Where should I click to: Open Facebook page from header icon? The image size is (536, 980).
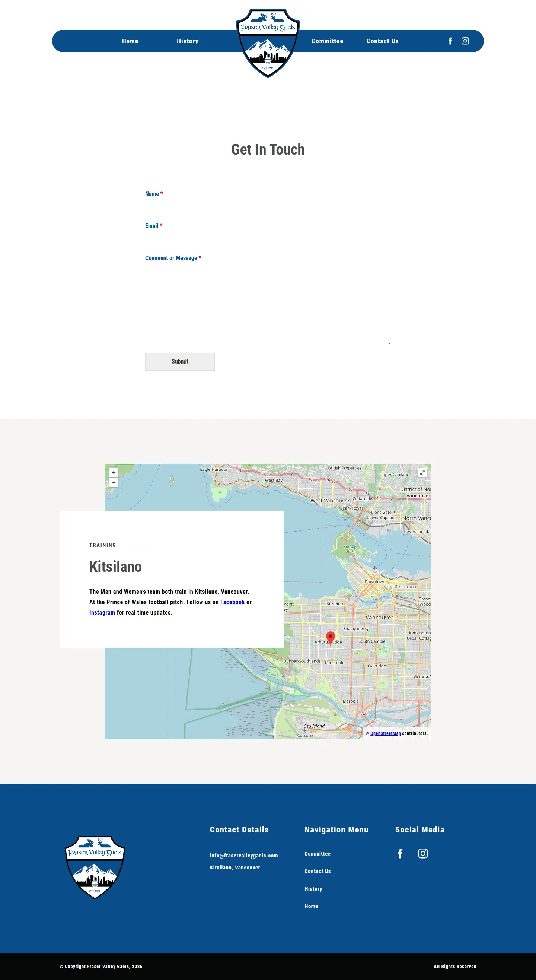click(x=450, y=41)
